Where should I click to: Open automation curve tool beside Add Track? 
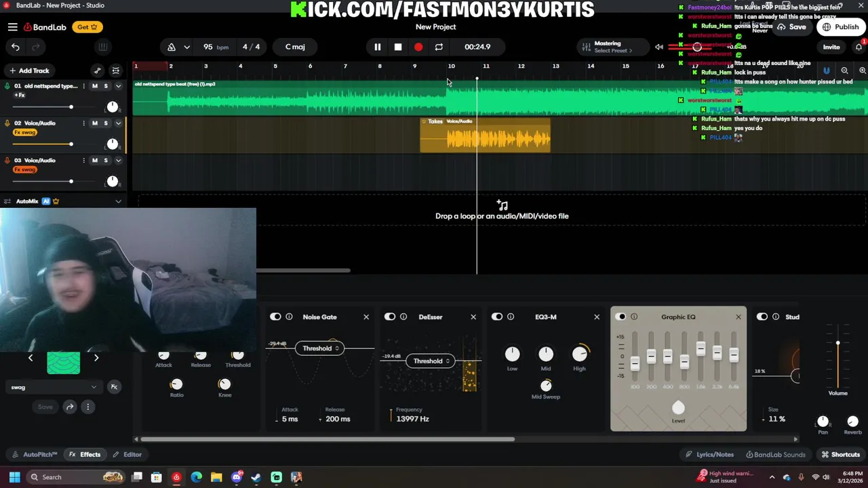click(x=98, y=70)
